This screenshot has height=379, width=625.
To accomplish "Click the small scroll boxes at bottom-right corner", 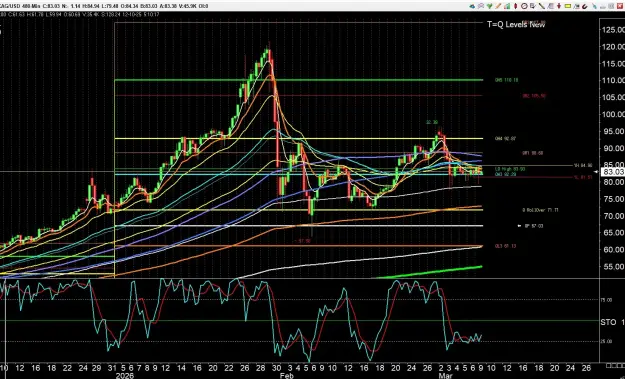I will coord(615,366).
